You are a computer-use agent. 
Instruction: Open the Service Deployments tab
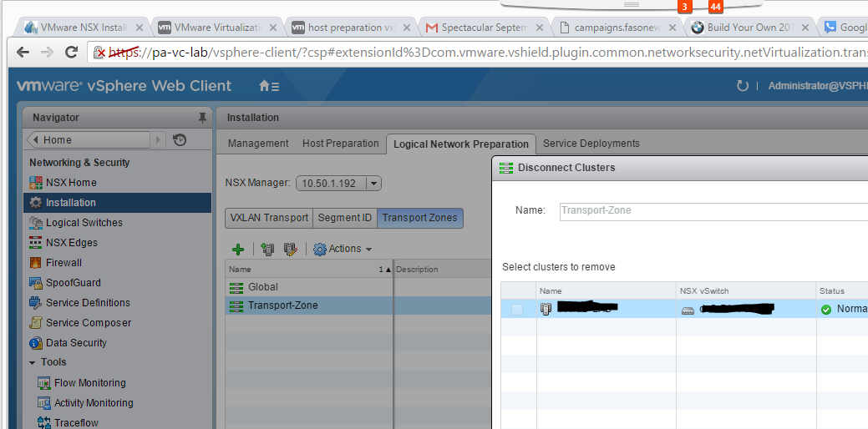[x=591, y=144]
